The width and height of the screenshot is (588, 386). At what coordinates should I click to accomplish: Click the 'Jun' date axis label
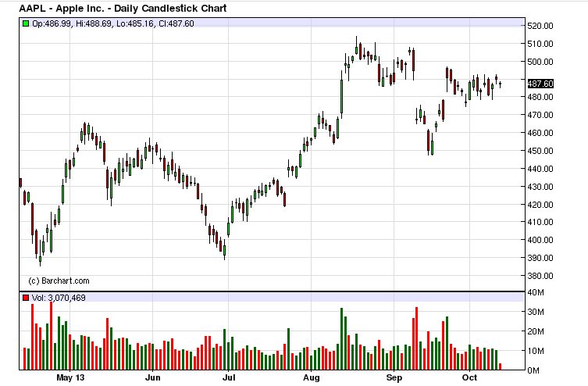(x=152, y=377)
